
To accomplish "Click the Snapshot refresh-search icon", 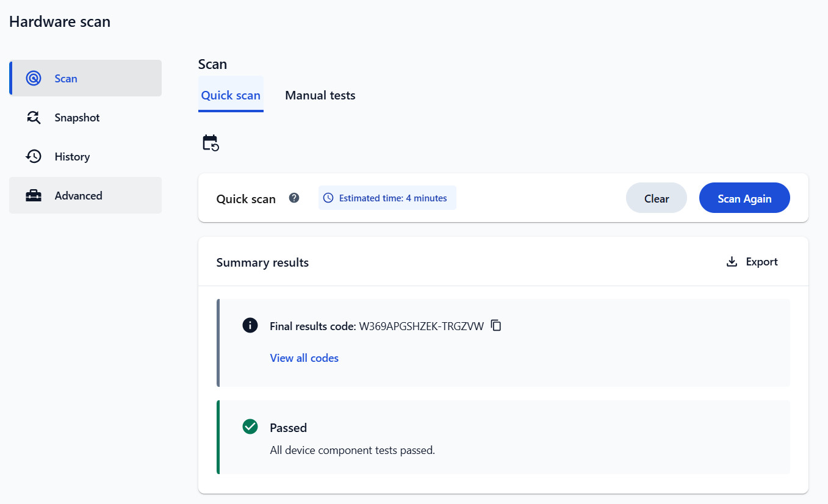I will tap(34, 117).
